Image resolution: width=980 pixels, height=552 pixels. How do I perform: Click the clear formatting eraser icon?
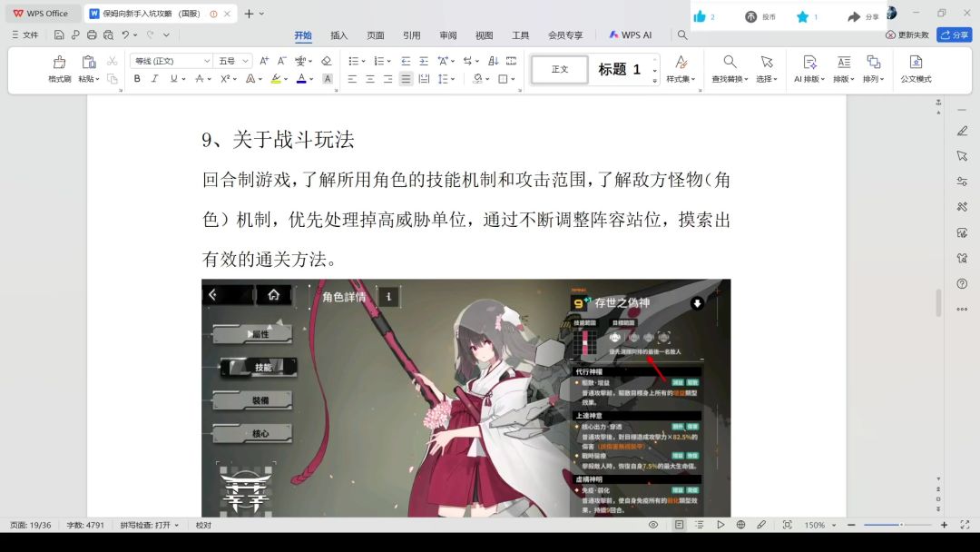[326, 61]
